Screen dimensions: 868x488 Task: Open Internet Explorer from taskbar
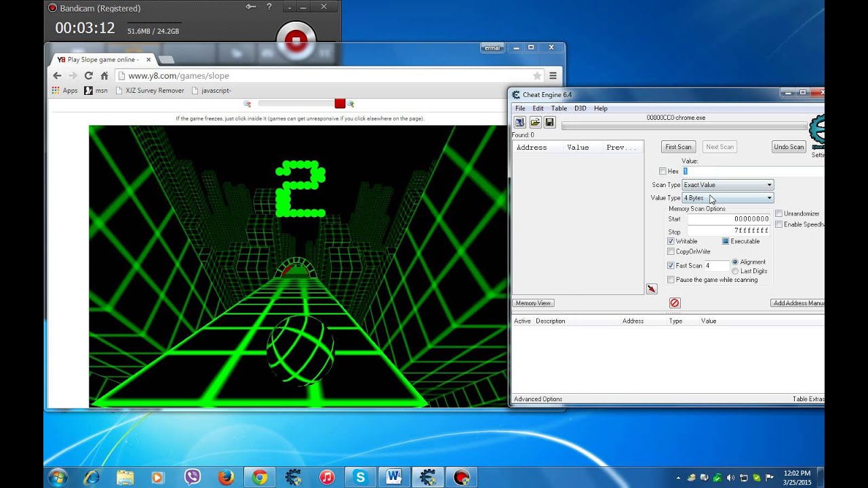pos(91,477)
